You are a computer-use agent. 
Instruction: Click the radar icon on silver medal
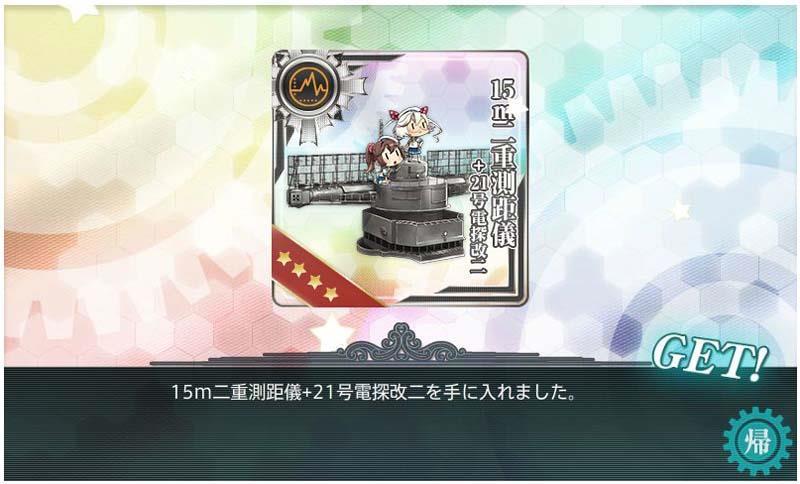point(307,84)
